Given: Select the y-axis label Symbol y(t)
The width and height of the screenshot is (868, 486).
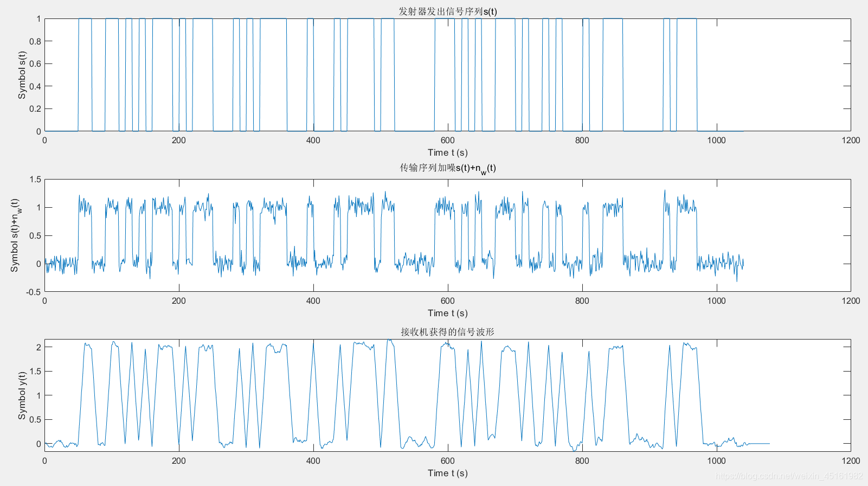Looking at the screenshot, I should 22,395.
